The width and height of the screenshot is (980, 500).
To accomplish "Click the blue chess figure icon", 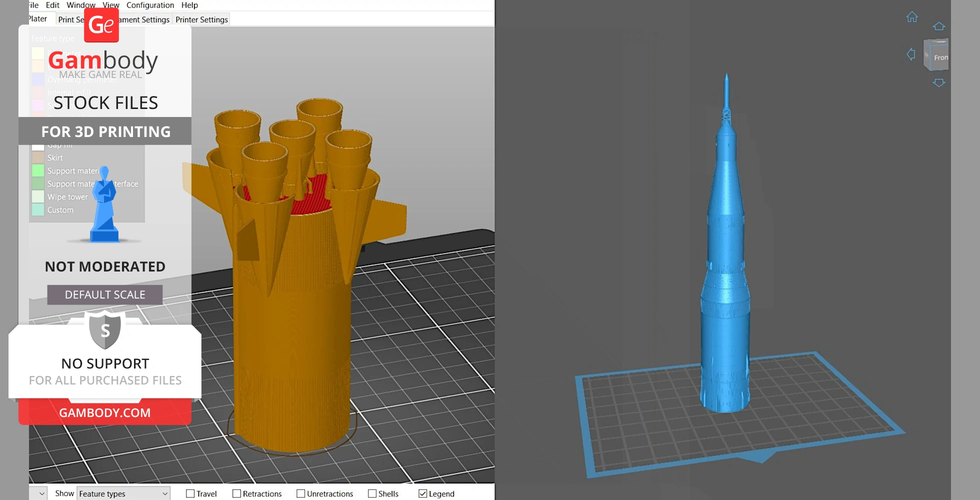I will click(x=105, y=205).
